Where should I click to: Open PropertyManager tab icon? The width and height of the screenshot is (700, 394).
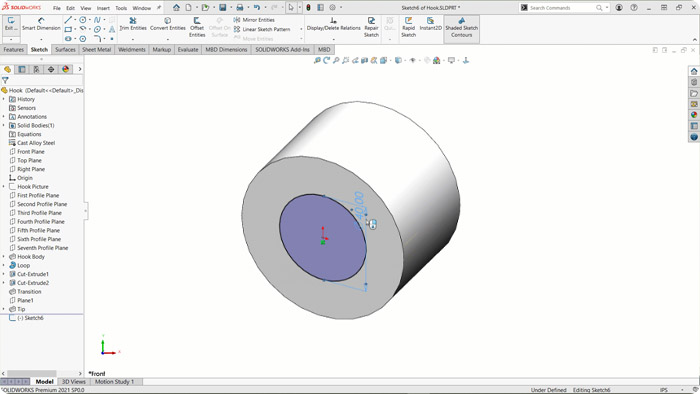pyautogui.click(x=22, y=69)
